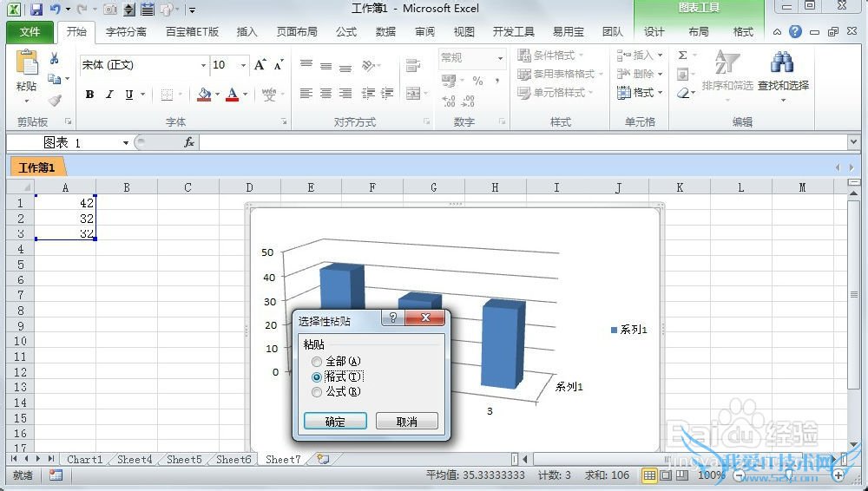Click the AutoSum sigma icon
The image size is (868, 491).
click(682, 56)
